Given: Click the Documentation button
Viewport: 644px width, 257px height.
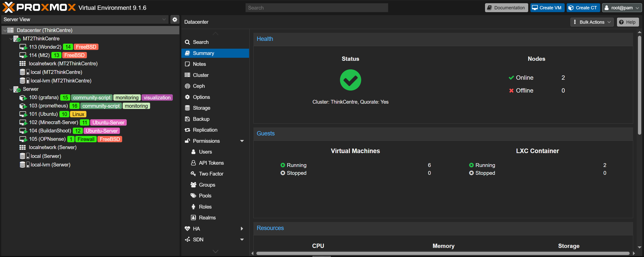Looking at the screenshot, I should [506, 8].
